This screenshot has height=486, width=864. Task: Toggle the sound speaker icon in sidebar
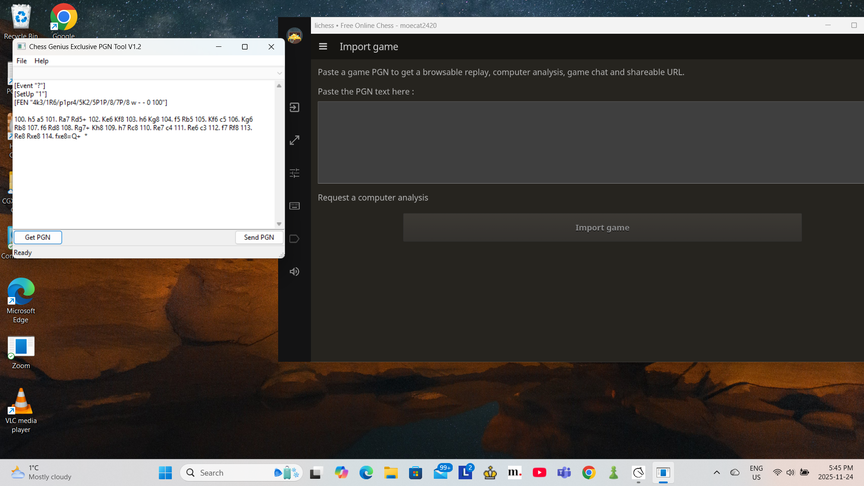point(295,272)
